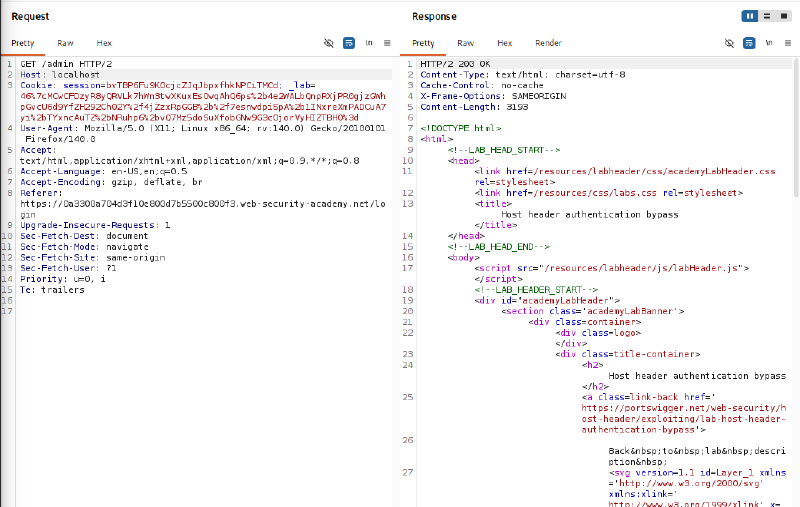Image resolution: width=800 pixels, height=507 pixels.
Task: Click the 'Cache-Control: no-cache' response header
Action: click(x=482, y=85)
